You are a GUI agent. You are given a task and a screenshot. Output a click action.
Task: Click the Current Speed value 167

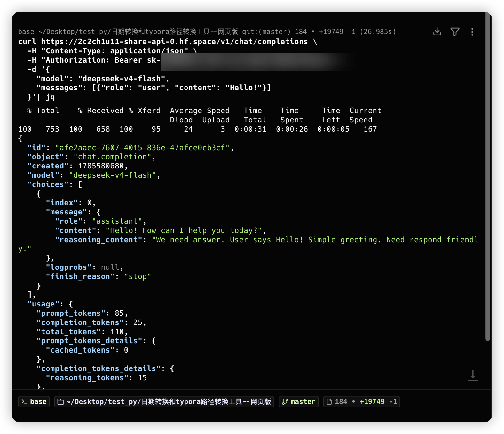pos(370,129)
